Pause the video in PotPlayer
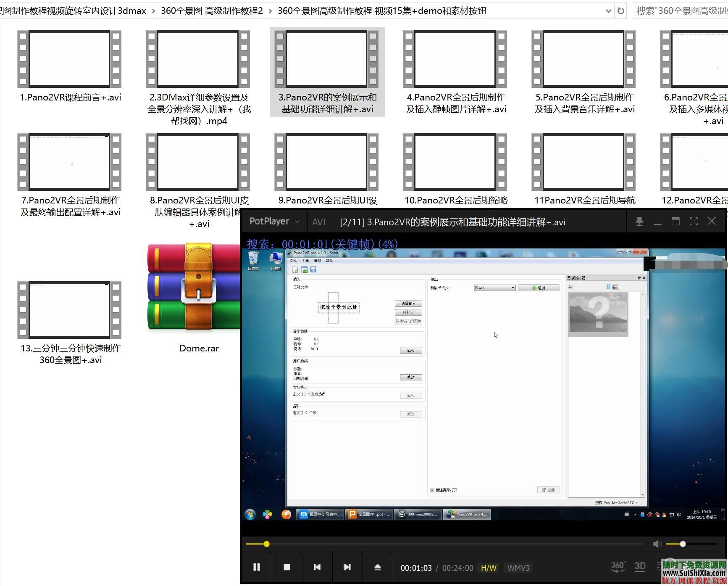Screen dimensions: 728x586 256,568
